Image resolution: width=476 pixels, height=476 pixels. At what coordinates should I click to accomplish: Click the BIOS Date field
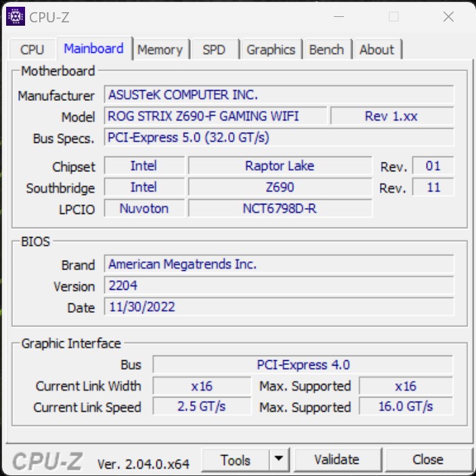[278, 307]
